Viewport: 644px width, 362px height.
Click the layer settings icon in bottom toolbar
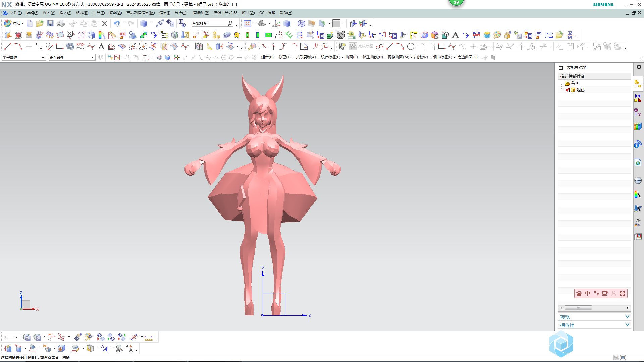(x=26, y=337)
